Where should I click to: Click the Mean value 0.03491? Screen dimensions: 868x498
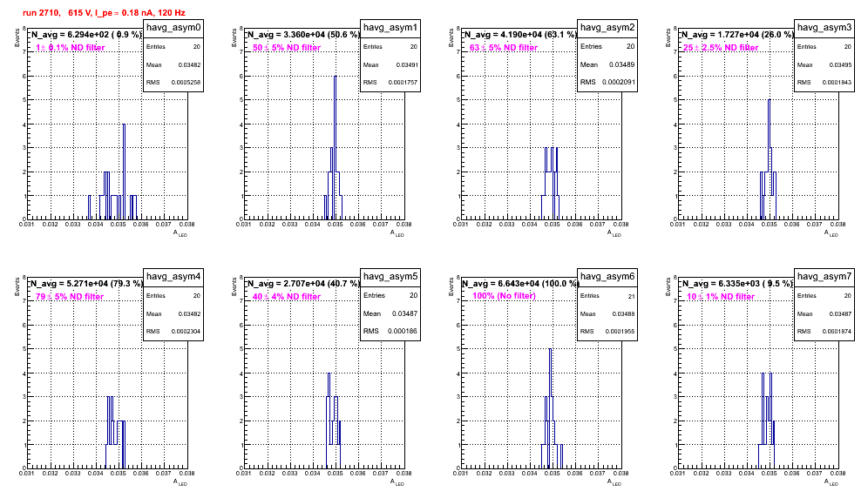tap(406, 64)
